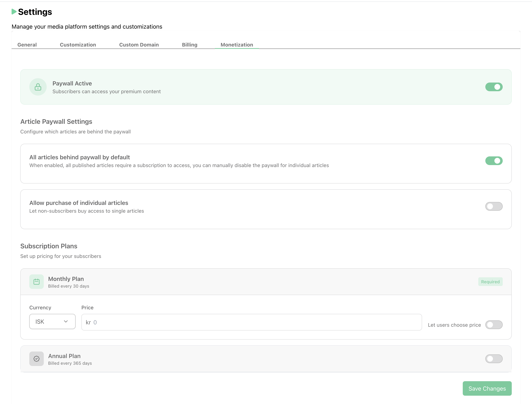Click the Save Changes button

tap(487, 388)
